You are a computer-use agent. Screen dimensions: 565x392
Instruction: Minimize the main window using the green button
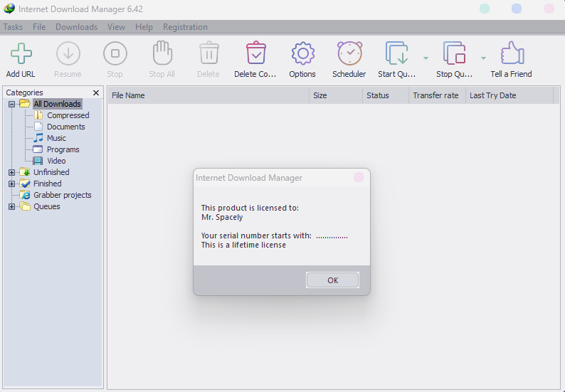pos(485,9)
